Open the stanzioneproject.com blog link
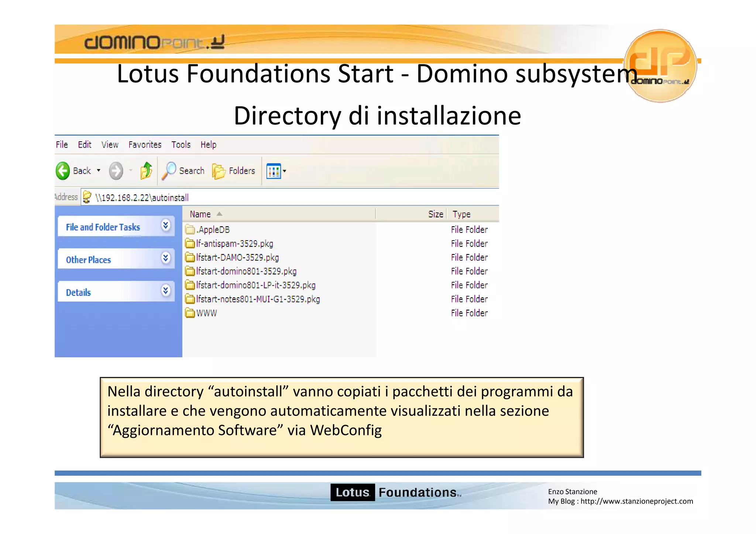756x534 pixels. pos(637,501)
